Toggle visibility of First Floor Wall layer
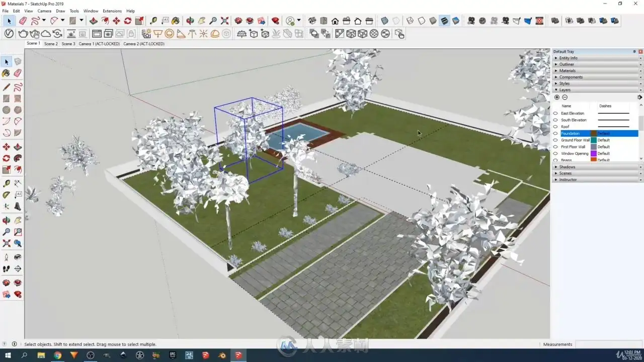The width and height of the screenshot is (644, 362). [555, 147]
